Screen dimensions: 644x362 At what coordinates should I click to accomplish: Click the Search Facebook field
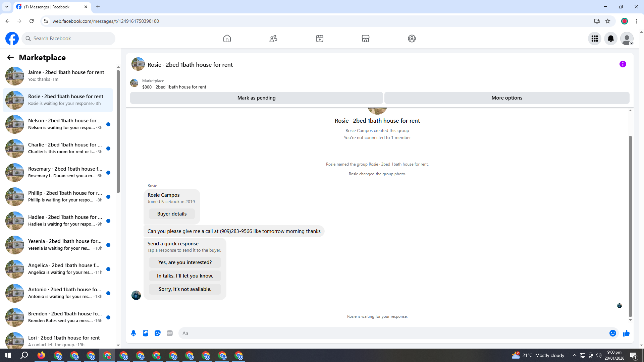[x=69, y=39]
